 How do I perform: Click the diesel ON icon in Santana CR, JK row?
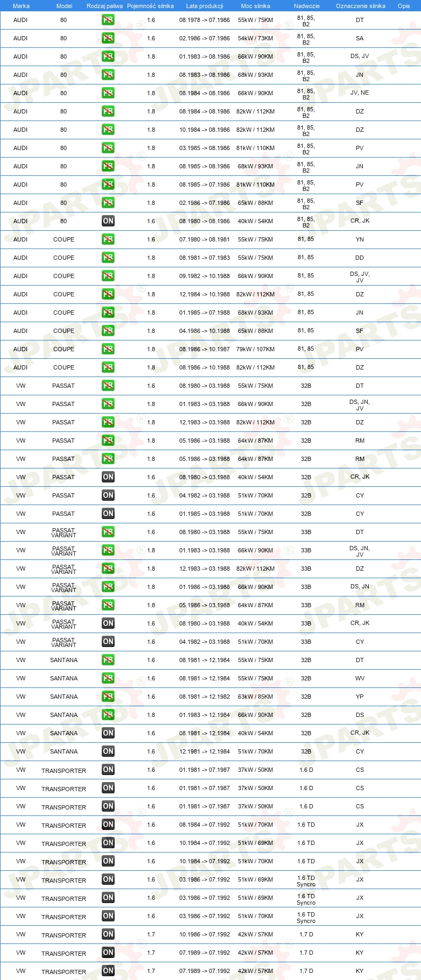click(x=108, y=733)
